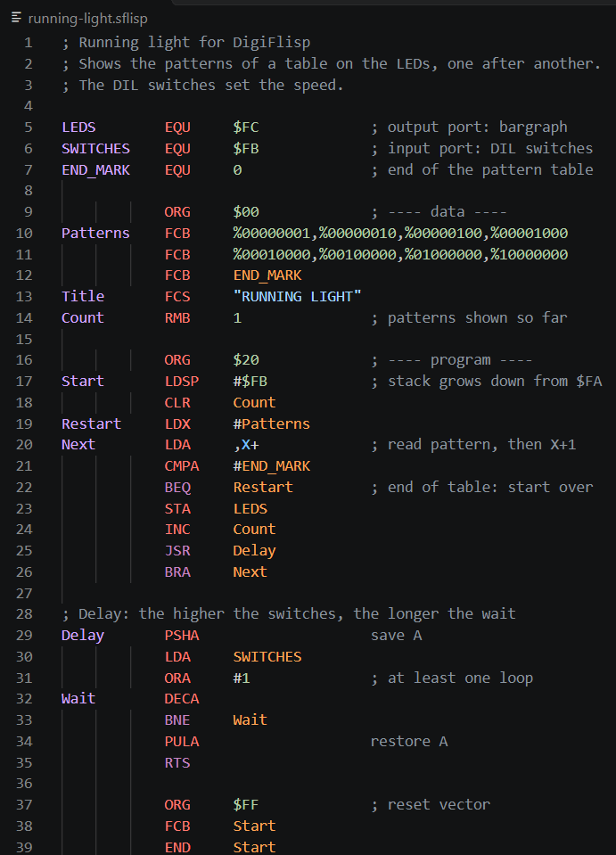Image resolution: width=616 pixels, height=855 pixels.
Task: Click the $20 origin address
Action: pyautogui.click(x=246, y=360)
